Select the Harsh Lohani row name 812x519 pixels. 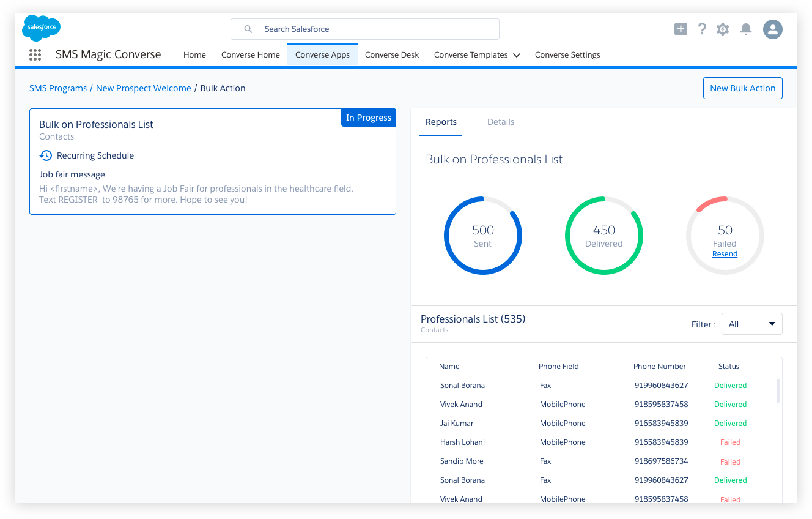[462, 442]
